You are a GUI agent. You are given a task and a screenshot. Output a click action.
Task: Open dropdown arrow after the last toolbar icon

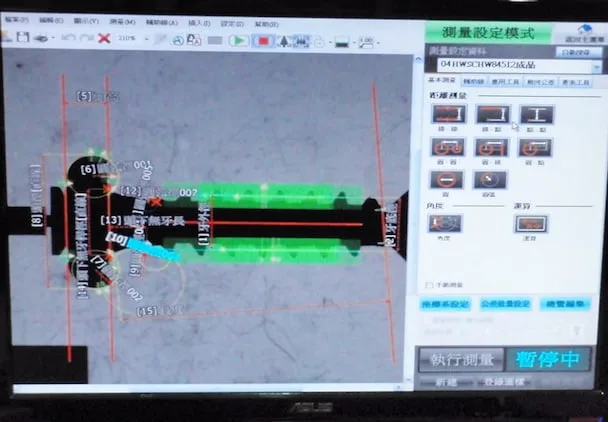pyautogui.click(x=378, y=43)
